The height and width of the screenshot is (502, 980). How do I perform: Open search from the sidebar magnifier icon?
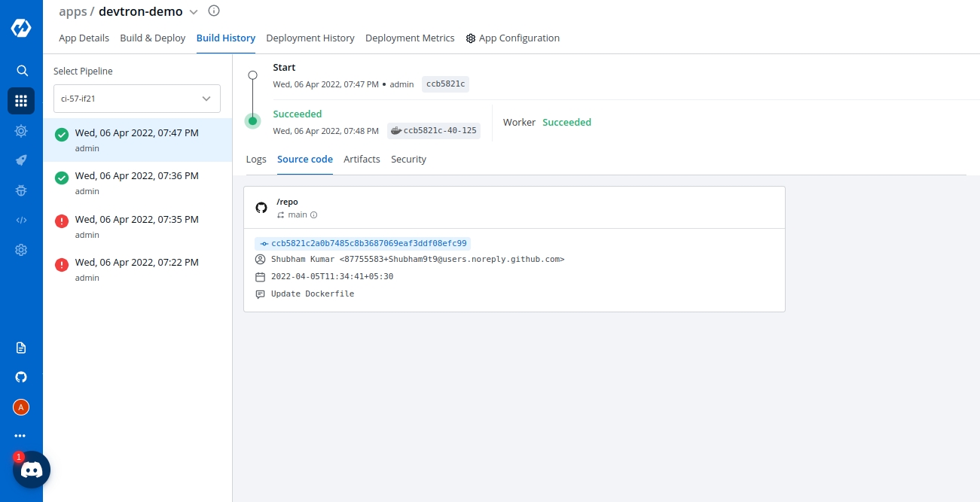[22, 71]
